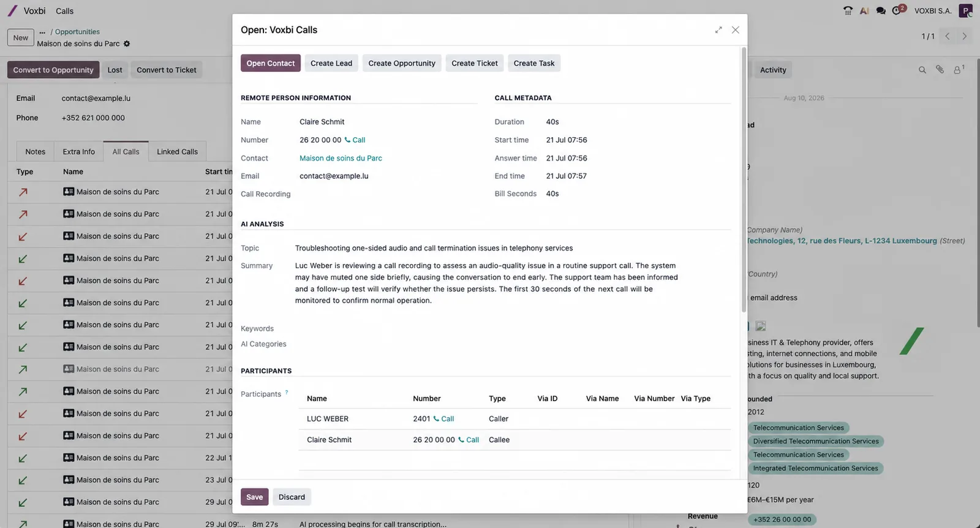980x528 pixels.
Task: Click the Type column header
Action: tap(25, 172)
